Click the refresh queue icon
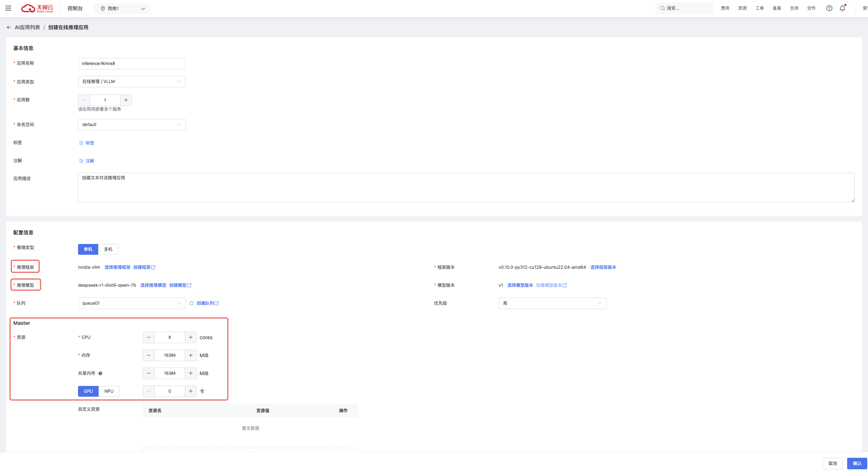This screenshot has height=470, width=868. 191,303
